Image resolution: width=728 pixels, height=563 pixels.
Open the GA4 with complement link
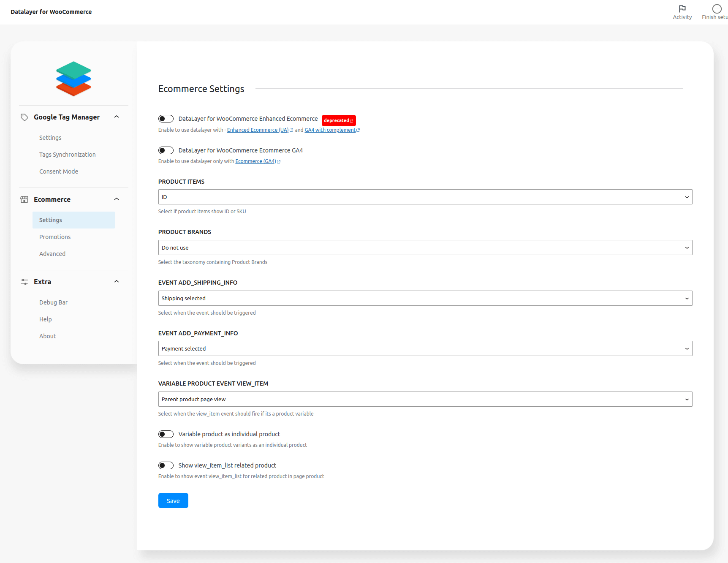click(x=330, y=130)
